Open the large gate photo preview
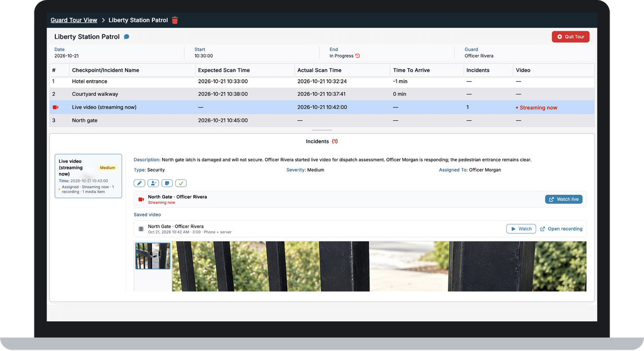The height and width of the screenshot is (351, 644). (379, 266)
